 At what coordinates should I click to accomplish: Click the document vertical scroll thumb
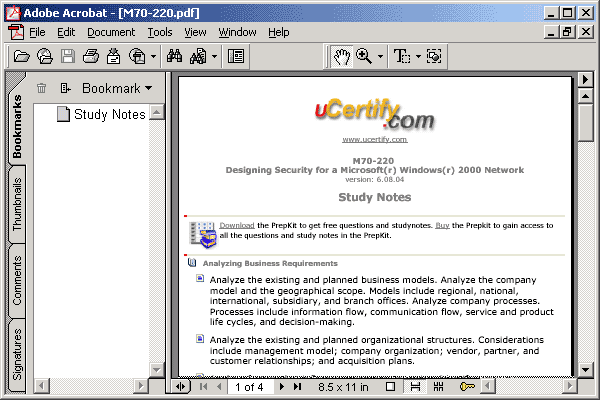point(585,123)
